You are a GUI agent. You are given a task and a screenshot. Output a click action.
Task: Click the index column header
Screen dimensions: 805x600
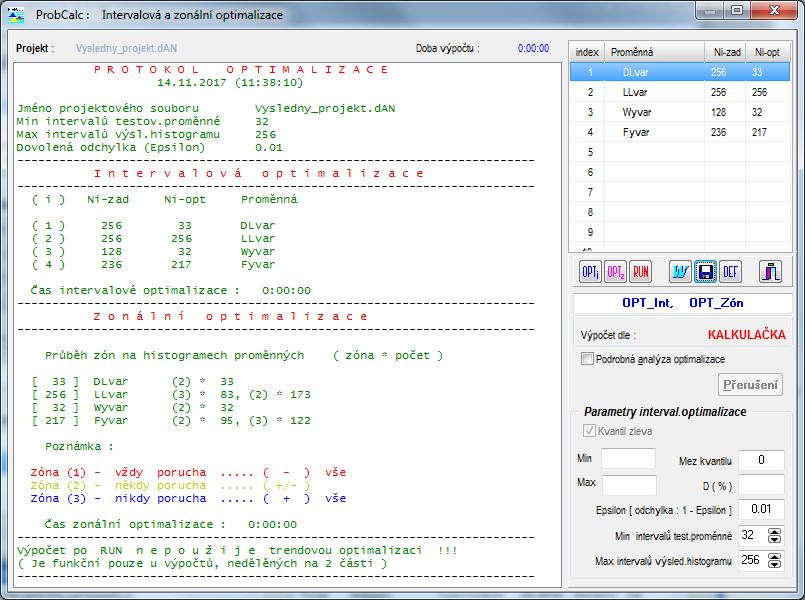[x=587, y=52]
